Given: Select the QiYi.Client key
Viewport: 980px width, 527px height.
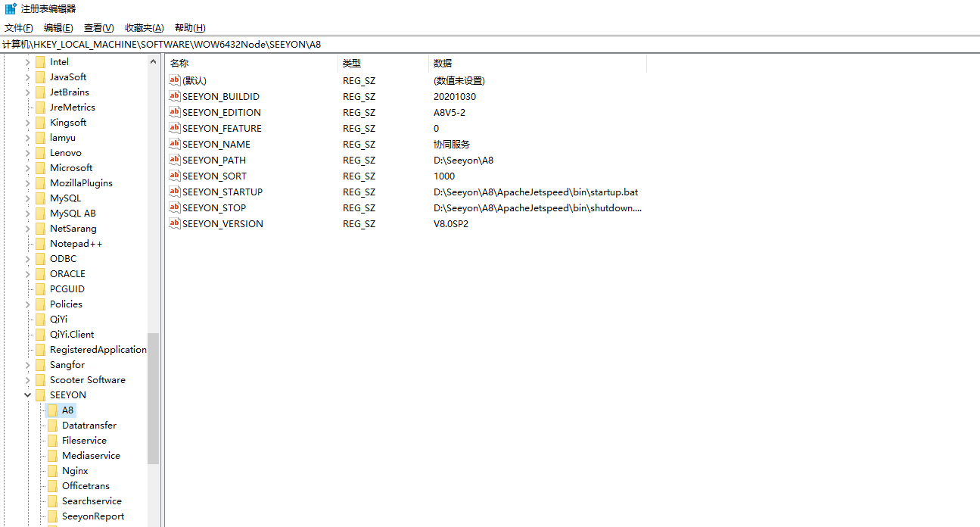Looking at the screenshot, I should pyautogui.click(x=72, y=335).
